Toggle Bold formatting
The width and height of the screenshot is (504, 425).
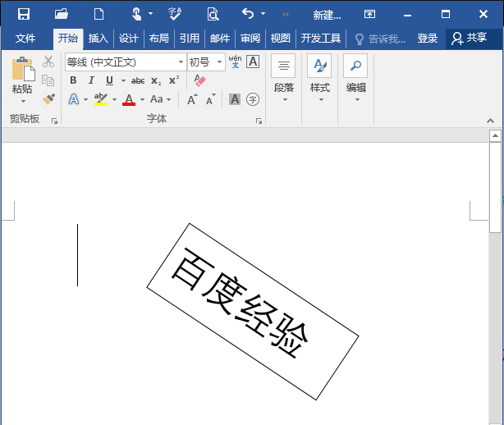point(73,80)
